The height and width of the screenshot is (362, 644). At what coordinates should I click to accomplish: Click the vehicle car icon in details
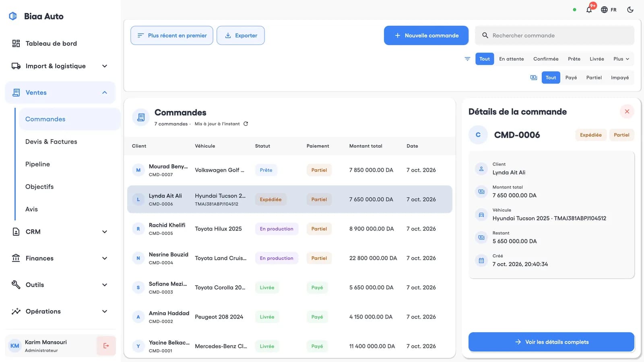coord(481,214)
